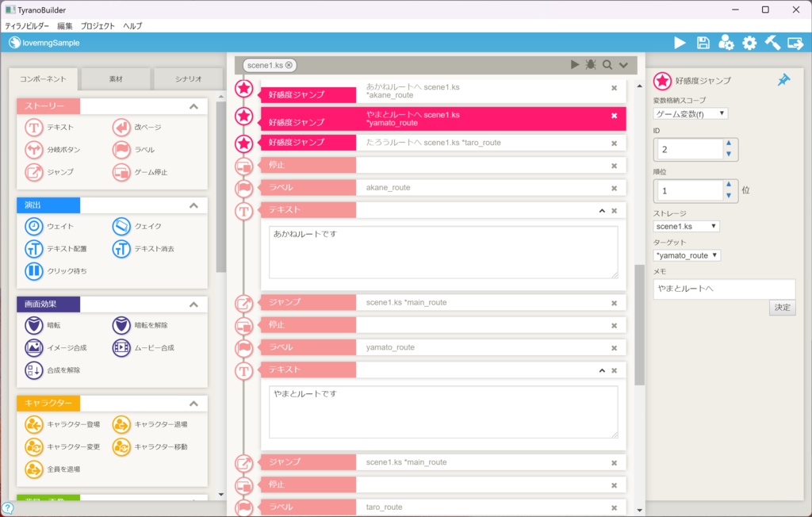Open help with the question mark icon
812x517 pixels.
coord(7,509)
